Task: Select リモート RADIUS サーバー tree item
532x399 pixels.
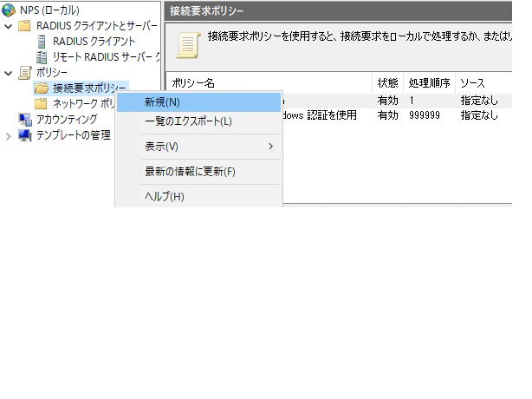Action: pyautogui.click(x=106, y=57)
